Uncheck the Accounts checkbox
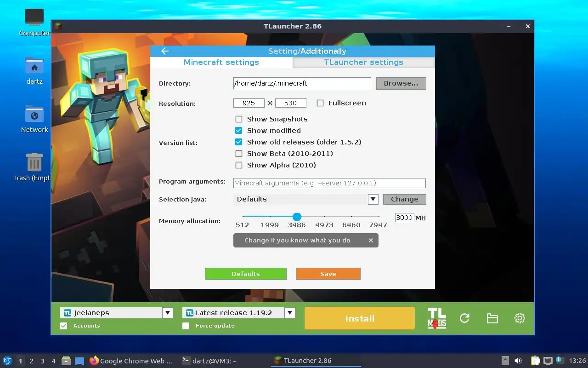This screenshot has height=368, width=588. [64, 326]
